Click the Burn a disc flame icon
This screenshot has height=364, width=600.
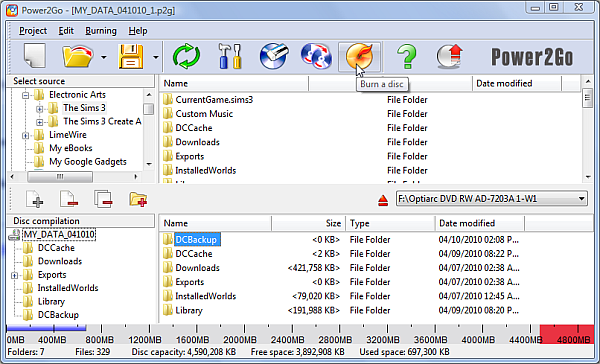tap(359, 57)
